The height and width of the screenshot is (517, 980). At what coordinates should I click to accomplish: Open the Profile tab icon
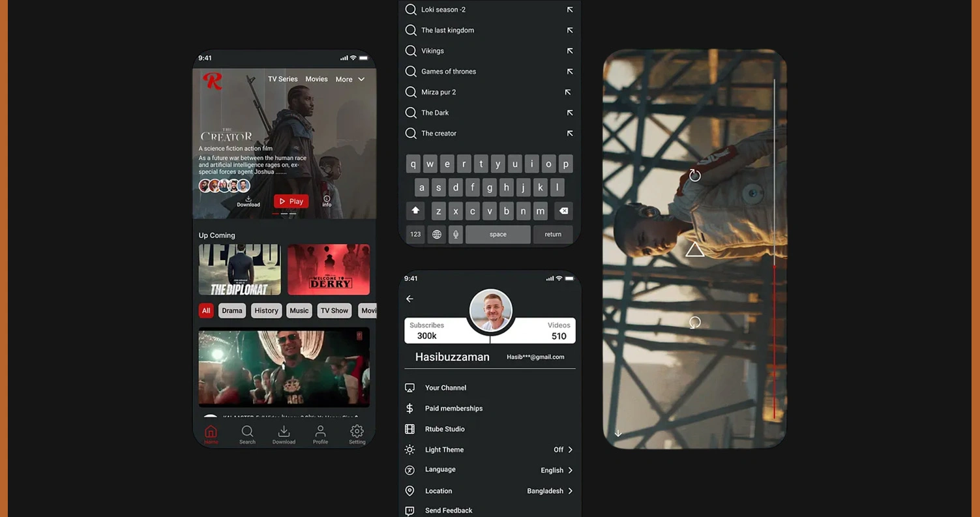[320, 432]
